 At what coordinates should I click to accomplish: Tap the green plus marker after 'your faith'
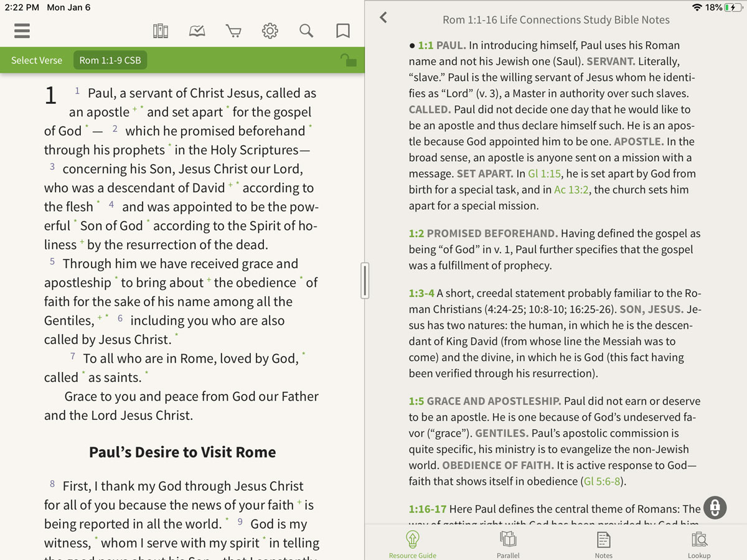[x=299, y=502]
